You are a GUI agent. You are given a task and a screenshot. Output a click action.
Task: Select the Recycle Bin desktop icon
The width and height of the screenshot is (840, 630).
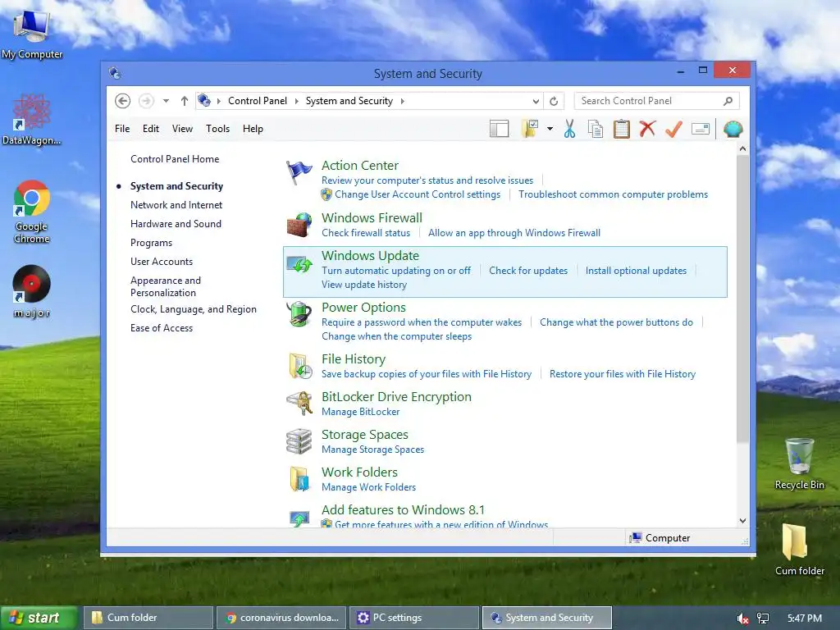point(799,464)
